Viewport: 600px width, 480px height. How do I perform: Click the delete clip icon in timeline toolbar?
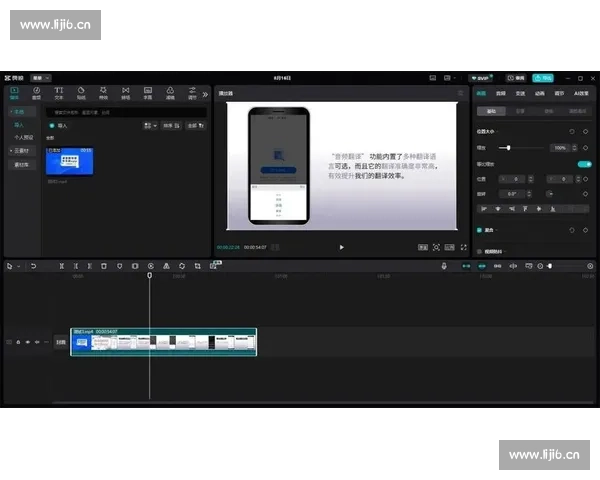(104, 266)
